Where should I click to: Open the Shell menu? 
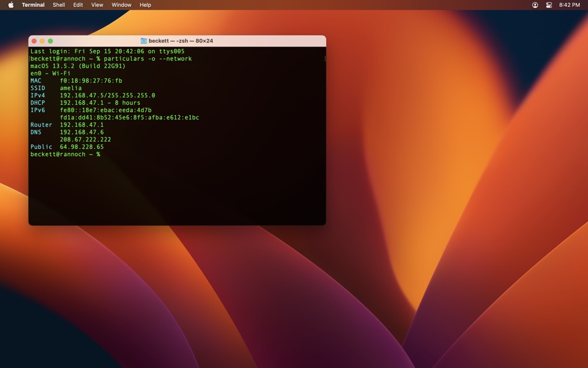(x=59, y=5)
